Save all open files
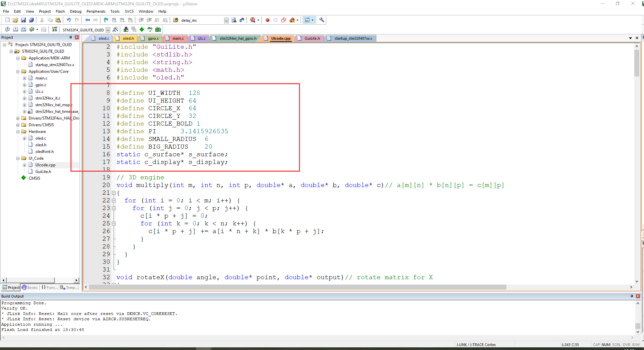 (31, 20)
